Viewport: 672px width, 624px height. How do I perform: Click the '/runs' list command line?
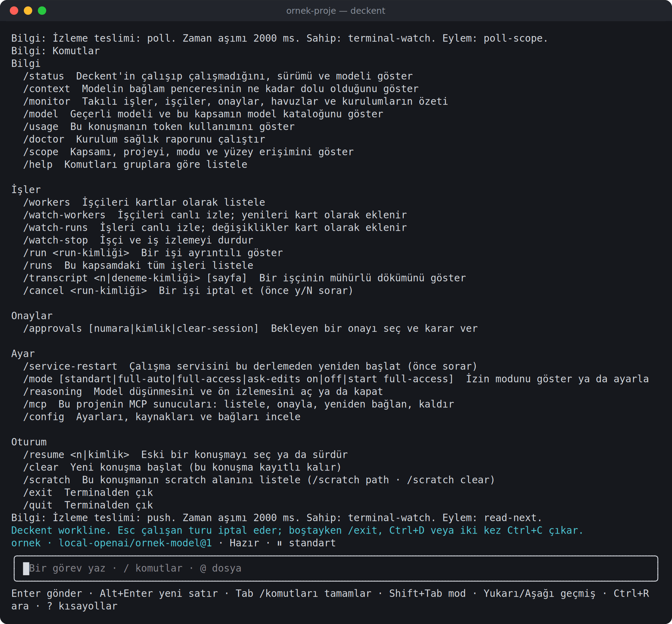click(x=138, y=265)
